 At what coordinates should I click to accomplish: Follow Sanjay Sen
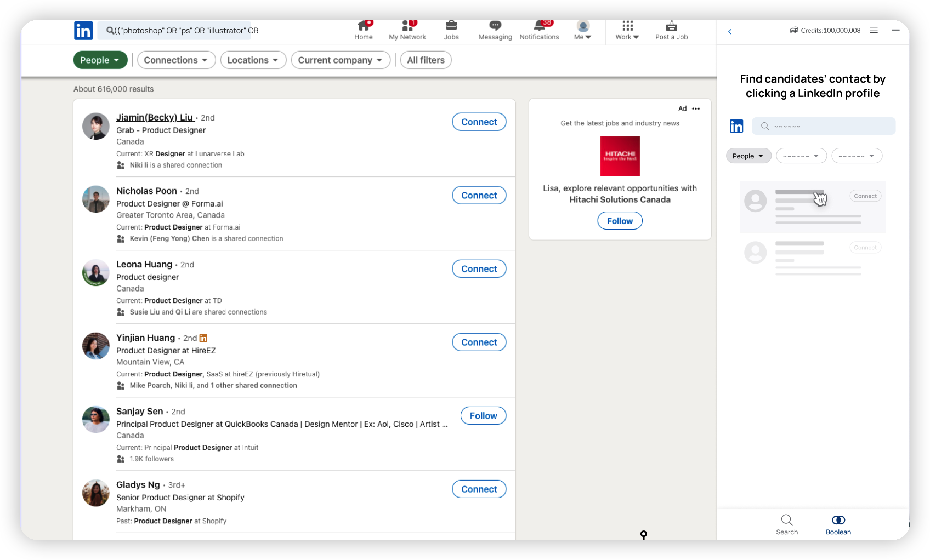(483, 416)
